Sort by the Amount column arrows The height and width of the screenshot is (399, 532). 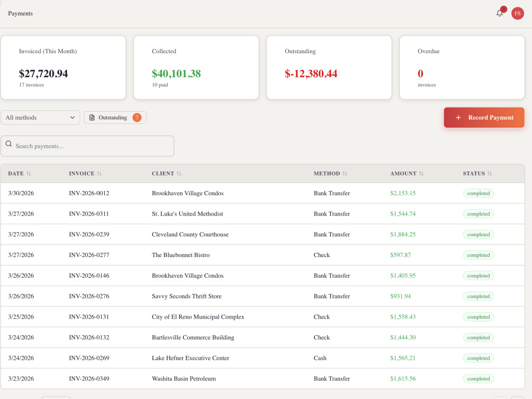click(421, 173)
